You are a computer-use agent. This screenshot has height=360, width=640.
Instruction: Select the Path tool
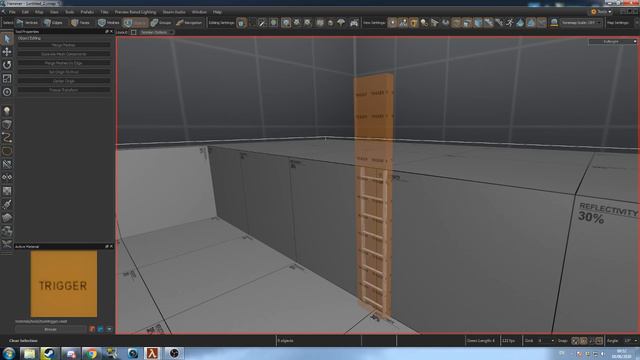pyautogui.click(x=7, y=138)
